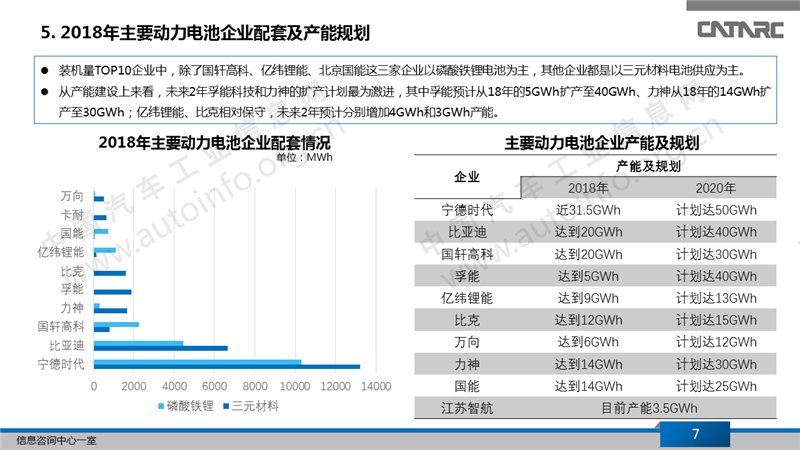Screen dimensions: 800x450
Task: Click chart title '2018年主要动力电池企业配套情况'
Action: pyautogui.click(x=214, y=142)
